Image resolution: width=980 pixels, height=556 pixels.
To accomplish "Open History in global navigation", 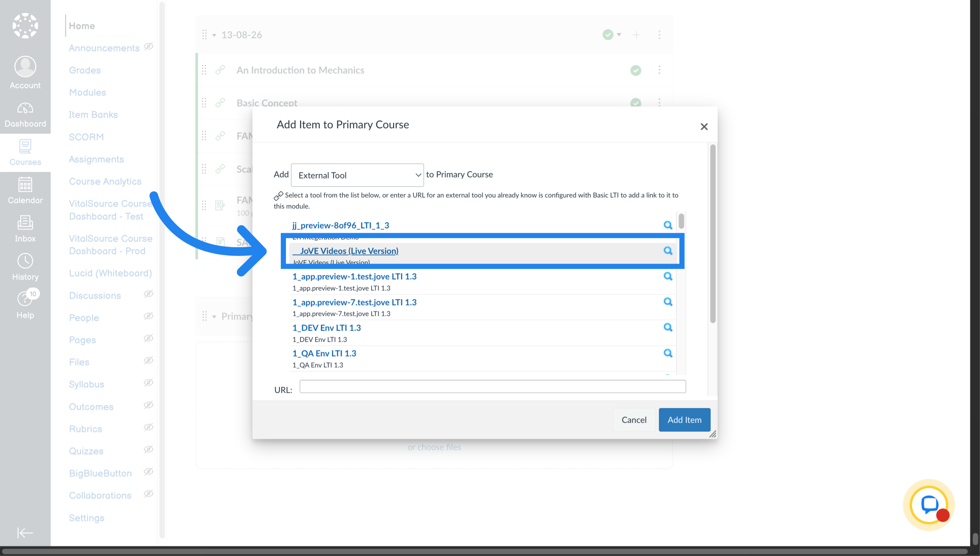I will click(25, 267).
